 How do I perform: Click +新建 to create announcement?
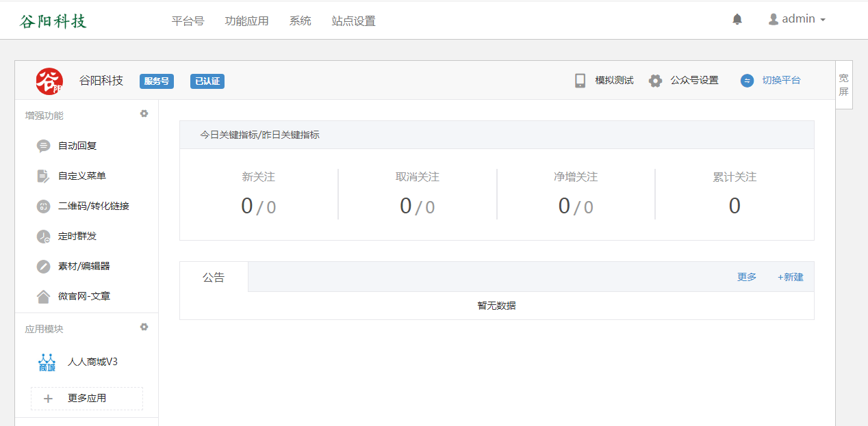click(x=789, y=276)
